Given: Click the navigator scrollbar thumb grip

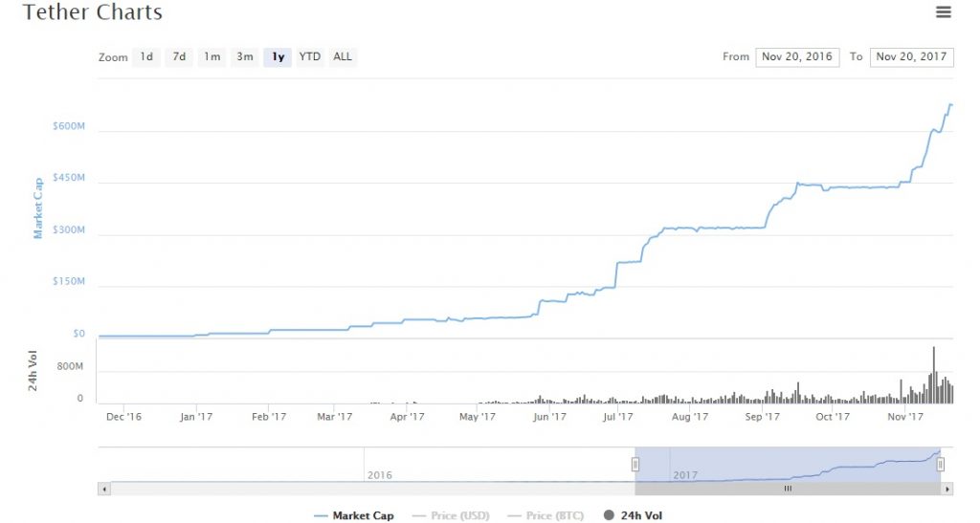Looking at the screenshot, I should pos(789,490).
